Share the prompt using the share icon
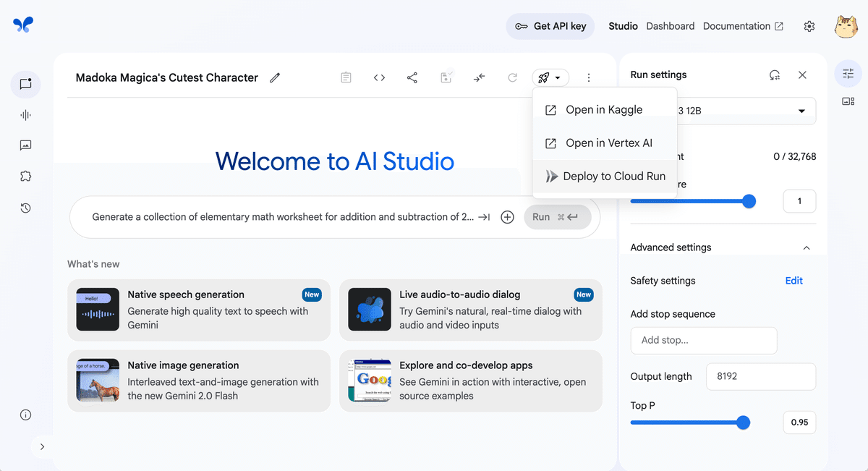This screenshot has height=471, width=868. [x=412, y=77]
